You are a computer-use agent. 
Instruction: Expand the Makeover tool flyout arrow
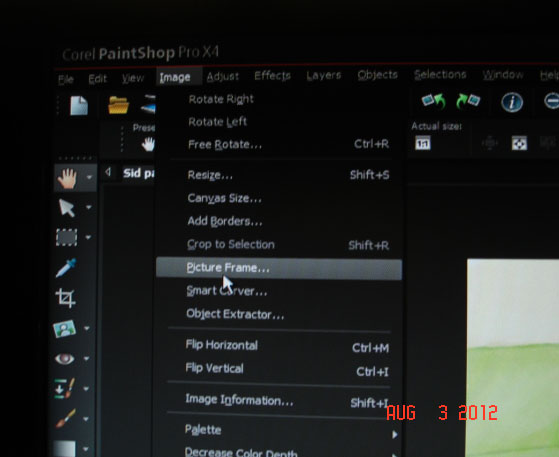click(x=87, y=328)
